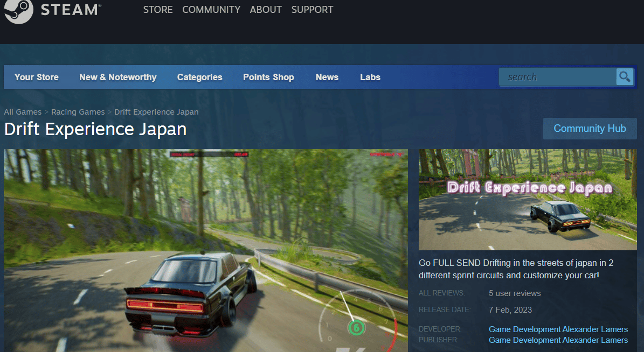Click the ABOUT menu item
Viewport: 644px width, 352px height.
pos(265,9)
